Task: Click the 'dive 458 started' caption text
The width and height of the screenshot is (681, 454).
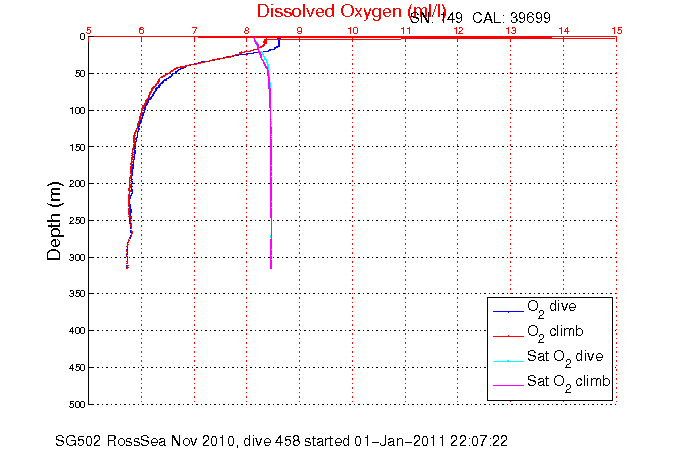Action: (x=297, y=441)
